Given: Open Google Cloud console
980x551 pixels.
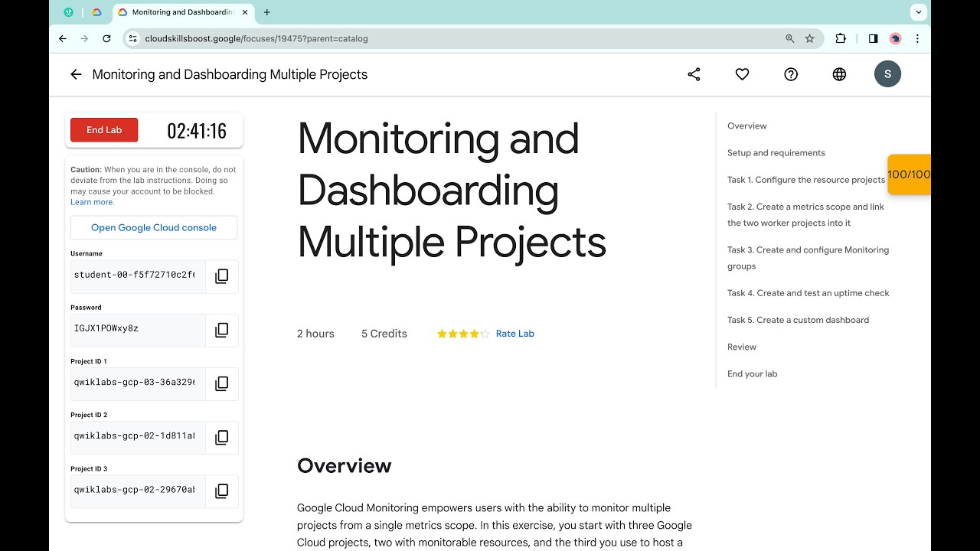Looking at the screenshot, I should 154,227.
